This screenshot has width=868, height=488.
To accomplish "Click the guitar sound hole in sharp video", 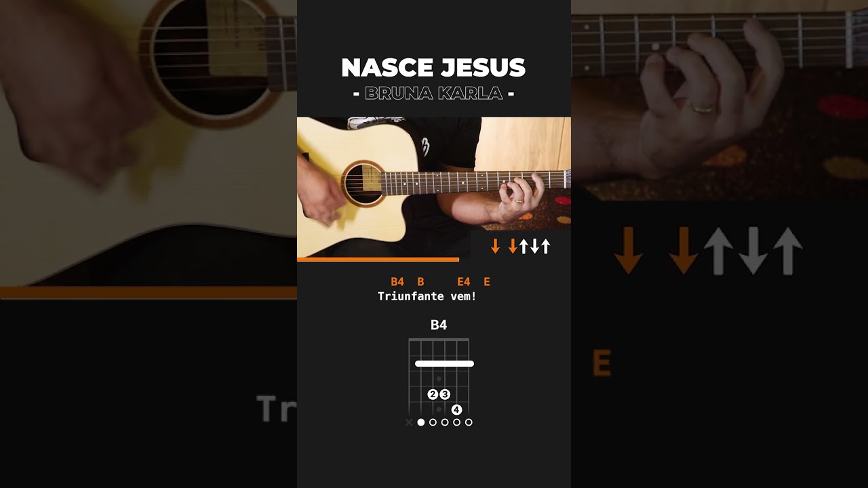I will 363,183.
